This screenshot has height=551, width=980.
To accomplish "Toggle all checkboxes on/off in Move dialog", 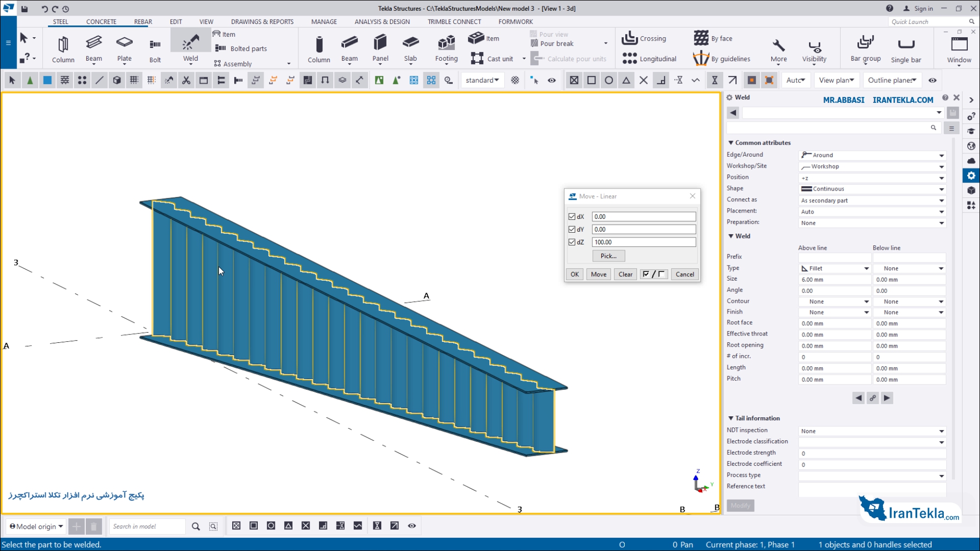I will [x=654, y=274].
